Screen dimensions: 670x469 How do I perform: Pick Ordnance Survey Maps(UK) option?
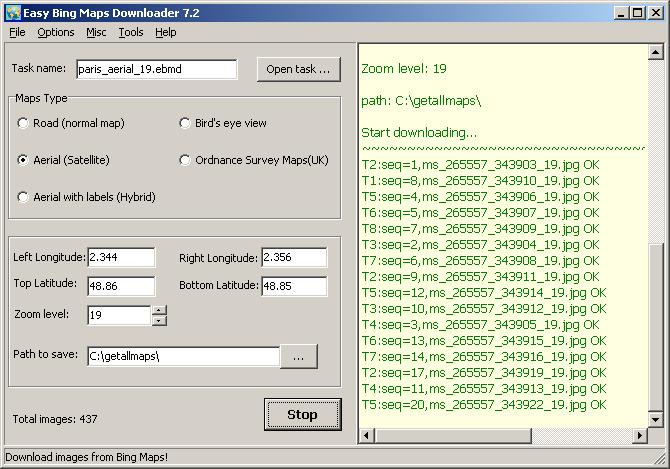click(185, 160)
